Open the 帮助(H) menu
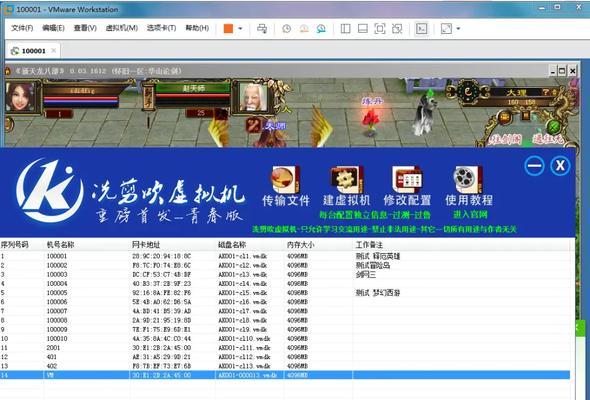Image resolution: width=590 pixels, height=400 pixels. 197,28
